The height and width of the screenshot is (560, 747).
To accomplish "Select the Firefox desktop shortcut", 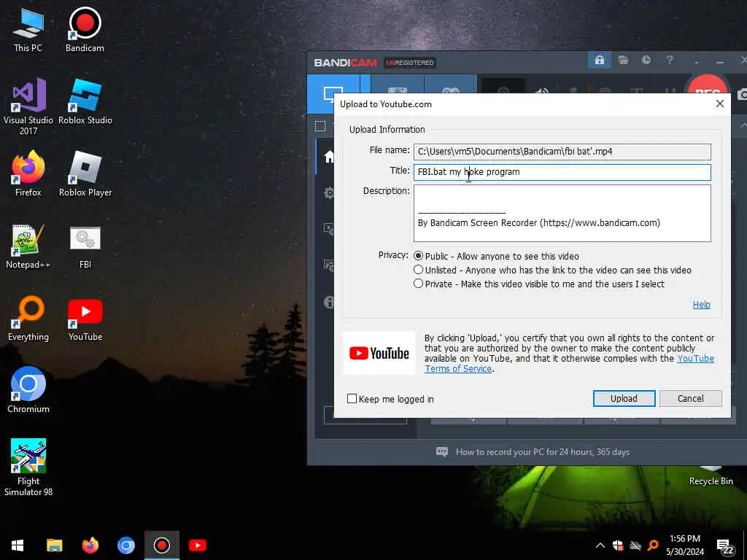I will 28,174.
